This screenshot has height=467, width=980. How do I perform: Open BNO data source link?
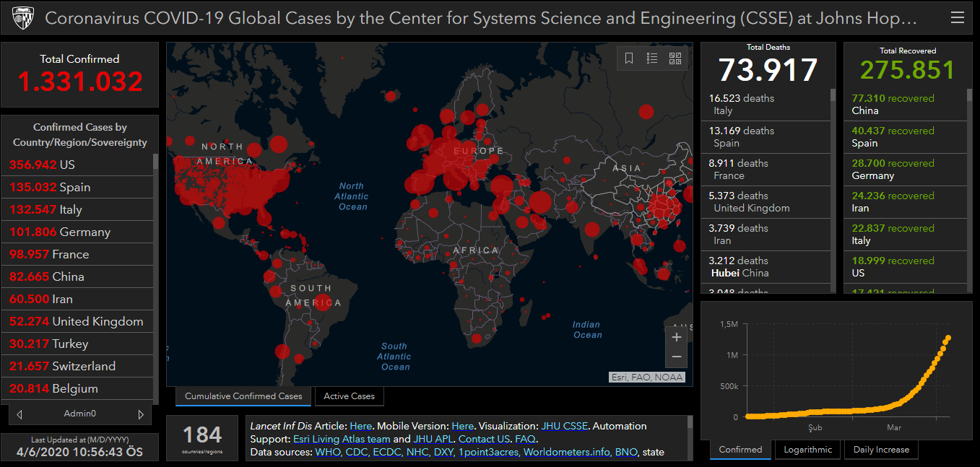[625, 453]
